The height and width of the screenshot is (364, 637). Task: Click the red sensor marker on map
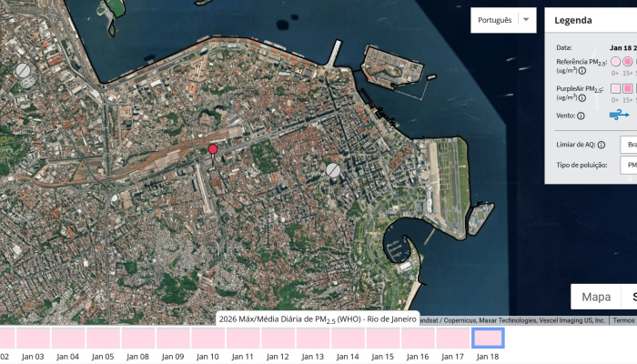pos(213,149)
